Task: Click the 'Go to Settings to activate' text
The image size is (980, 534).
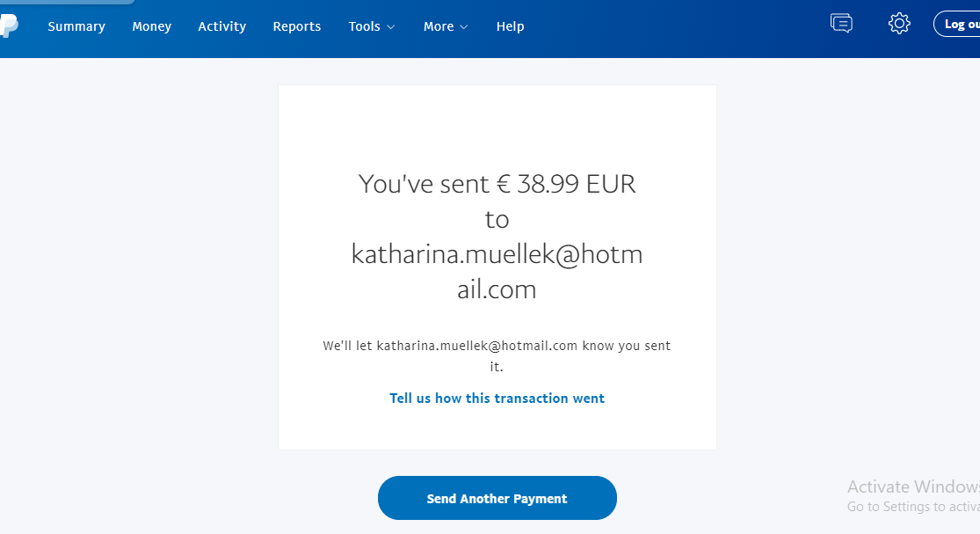Action: tap(913, 507)
